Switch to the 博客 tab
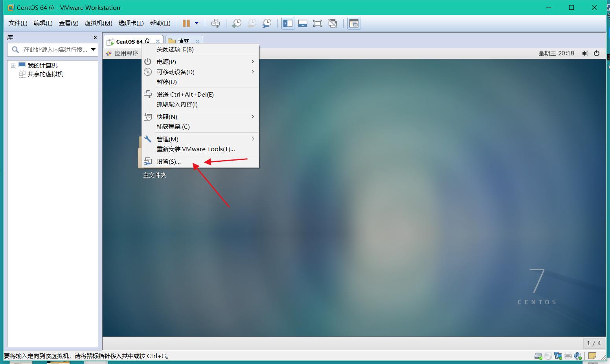 184,41
